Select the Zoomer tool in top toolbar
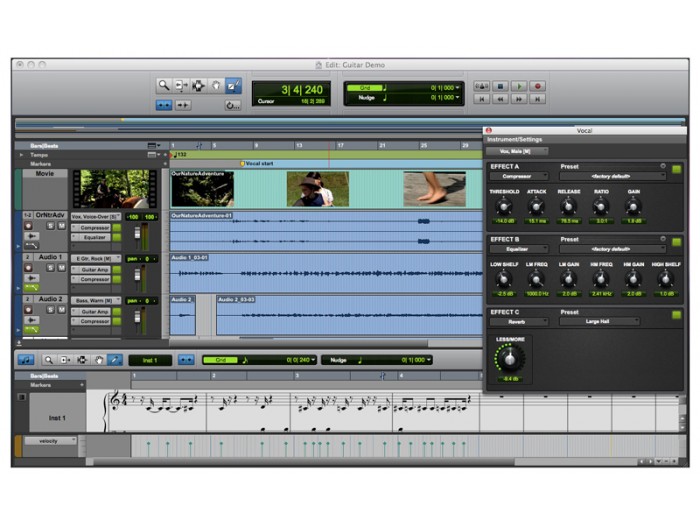This screenshot has height=525, width=700. pos(164,85)
